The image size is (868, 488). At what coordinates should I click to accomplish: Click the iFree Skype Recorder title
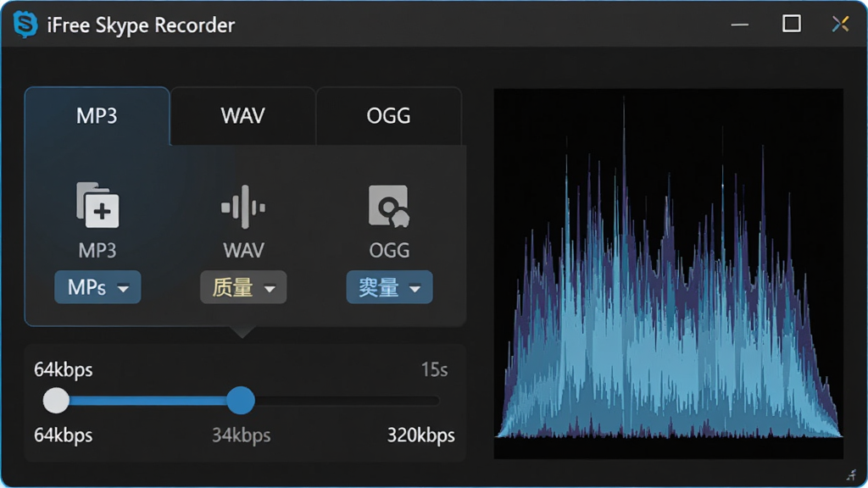142,25
